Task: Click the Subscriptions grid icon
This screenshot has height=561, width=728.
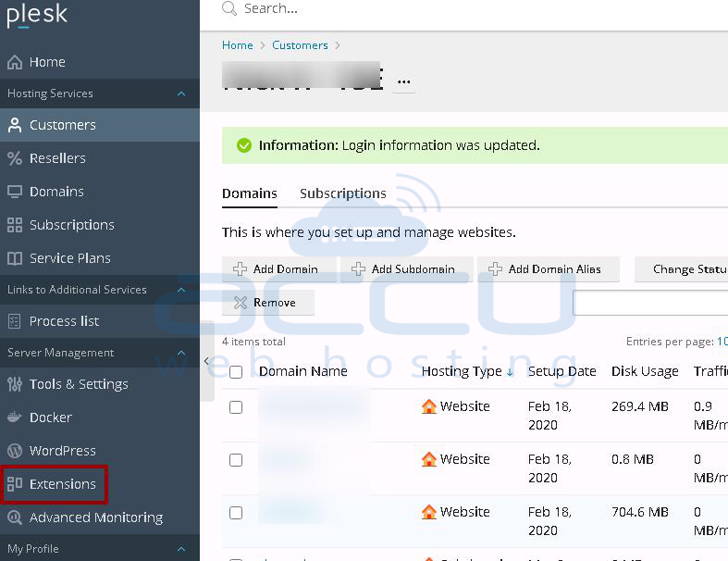Action: tap(15, 225)
